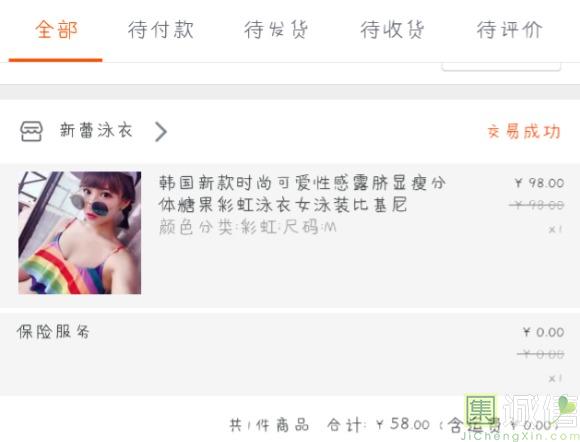This screenshot has height=442, width=580.
Task: Click the shop storefront icon
Action: point(31,131)
